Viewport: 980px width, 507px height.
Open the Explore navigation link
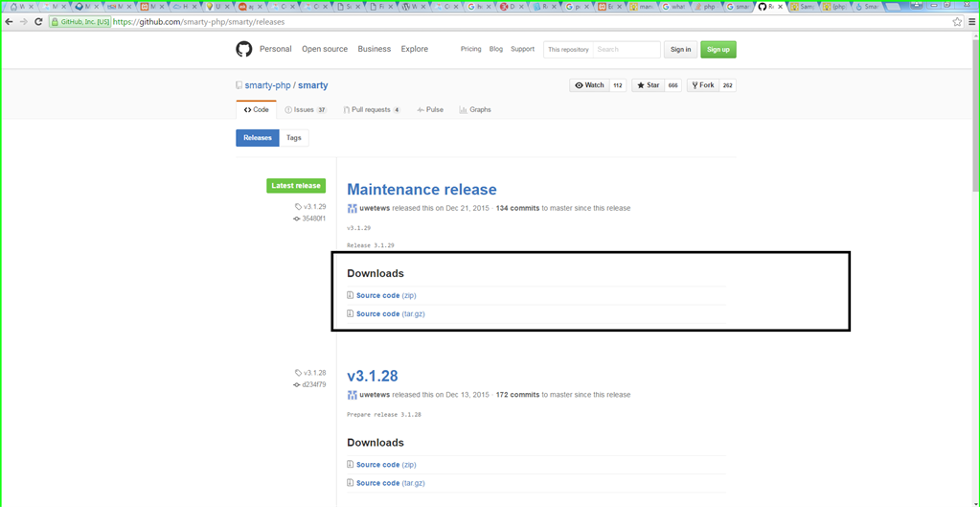click(x=415, y=49)
